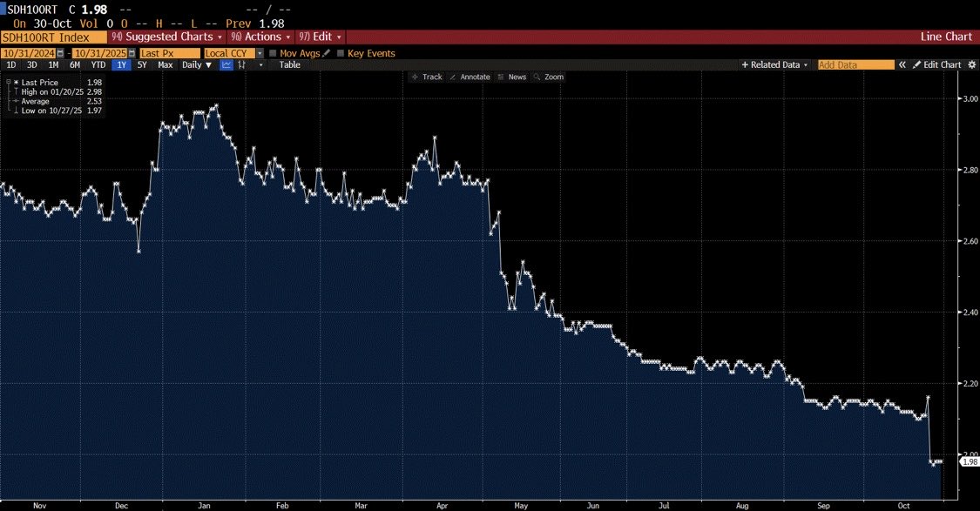Viewport: 980px width, 511px height.
Task: Click the 3.00 y-axis label
Action: (970, 98)
